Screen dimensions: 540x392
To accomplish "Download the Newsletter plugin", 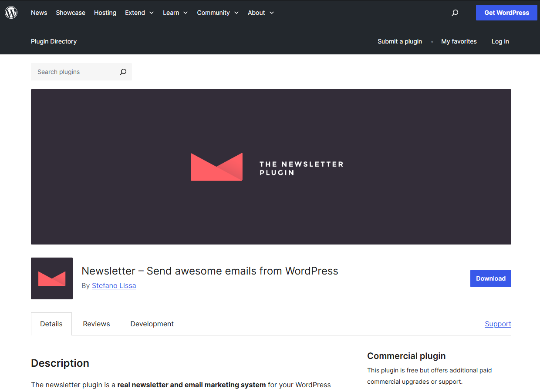I will tap(491, 278).
